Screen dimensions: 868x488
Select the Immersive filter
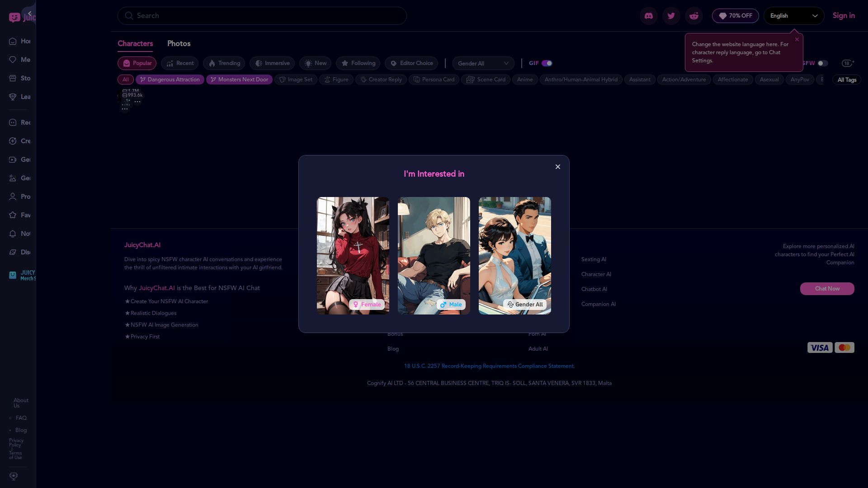[x=272, y=63]
